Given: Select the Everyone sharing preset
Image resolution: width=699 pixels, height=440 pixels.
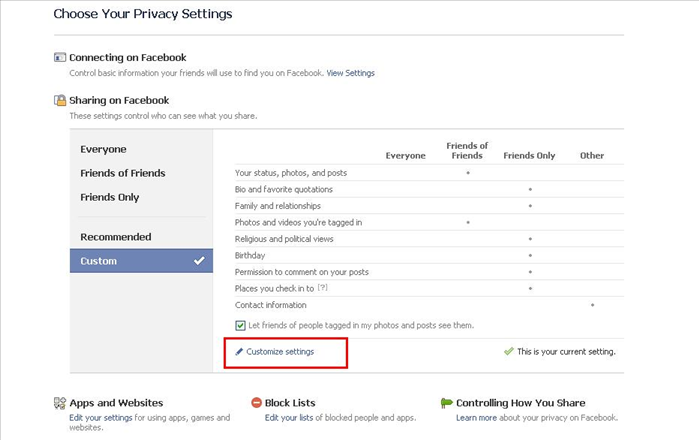Looking at the screenshot, I should (103, 149).
